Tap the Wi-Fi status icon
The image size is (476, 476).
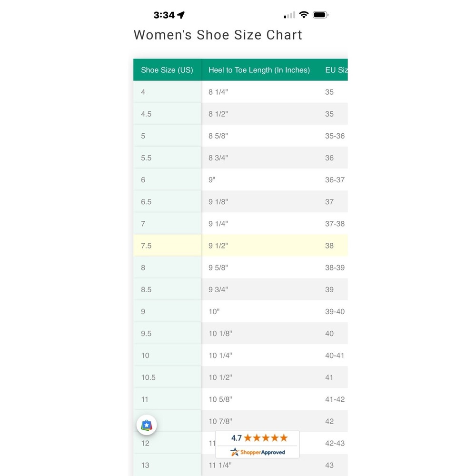coord(304,15)
